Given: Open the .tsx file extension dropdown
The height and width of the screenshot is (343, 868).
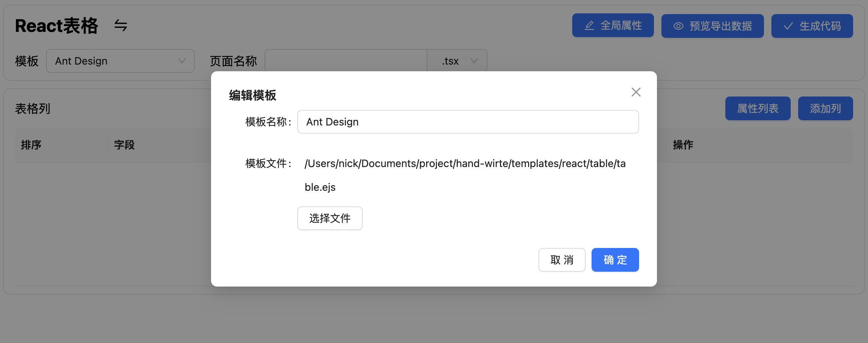Looking at the screenshot, I should click(457, 61).
